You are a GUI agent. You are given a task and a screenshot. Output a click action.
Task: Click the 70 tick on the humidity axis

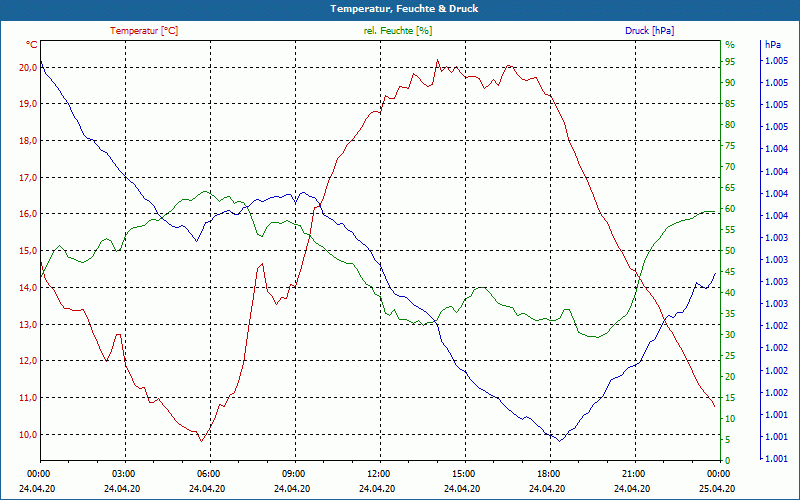(730, 167)
